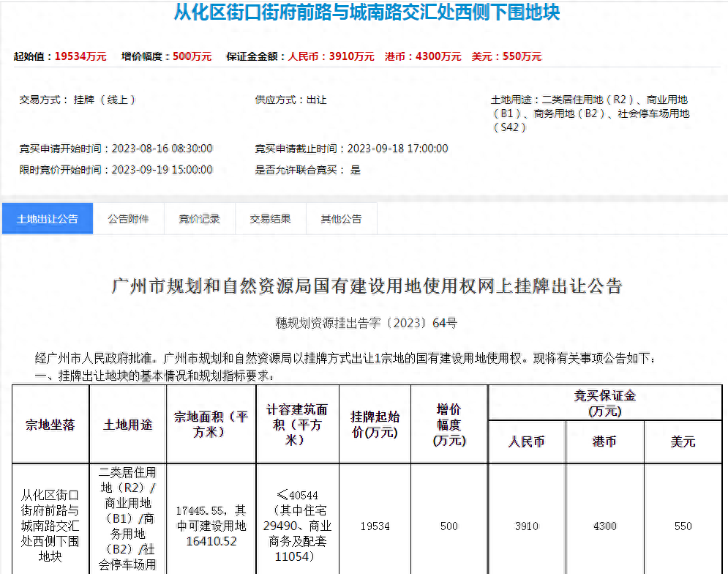This screenshot has height=574, width=728.
Task: Click the 挂牌起始价 column header
Action: [374, 422]
